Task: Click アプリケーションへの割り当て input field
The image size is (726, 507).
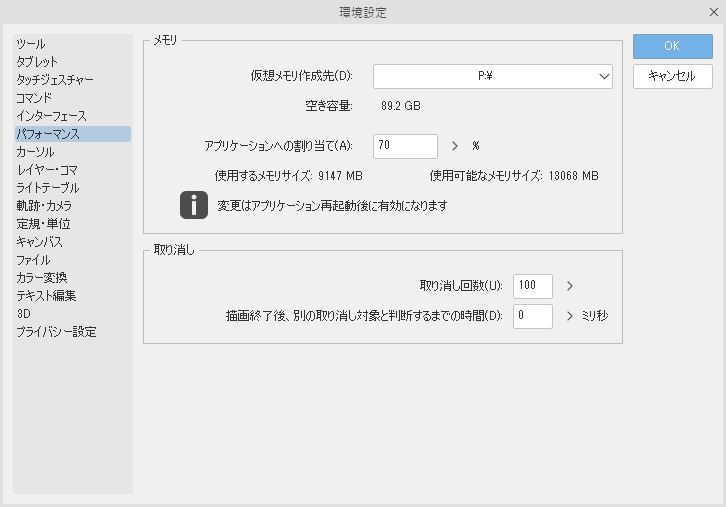Action: tap(405, 146)
